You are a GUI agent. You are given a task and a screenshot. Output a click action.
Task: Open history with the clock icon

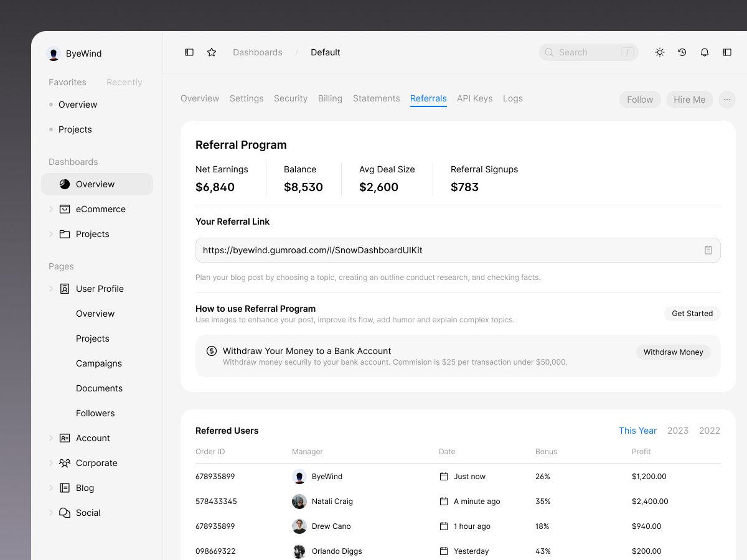[682, 52]
